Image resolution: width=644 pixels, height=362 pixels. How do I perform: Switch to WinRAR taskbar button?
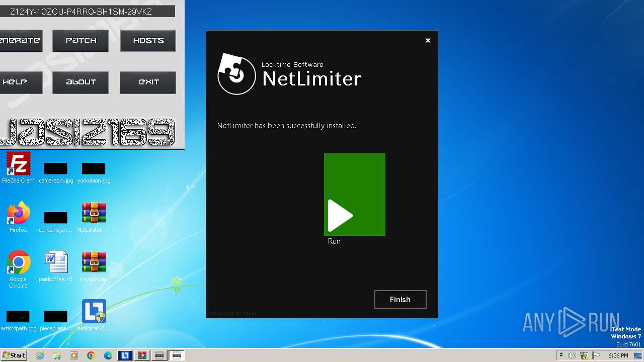[x=142, y=355]
